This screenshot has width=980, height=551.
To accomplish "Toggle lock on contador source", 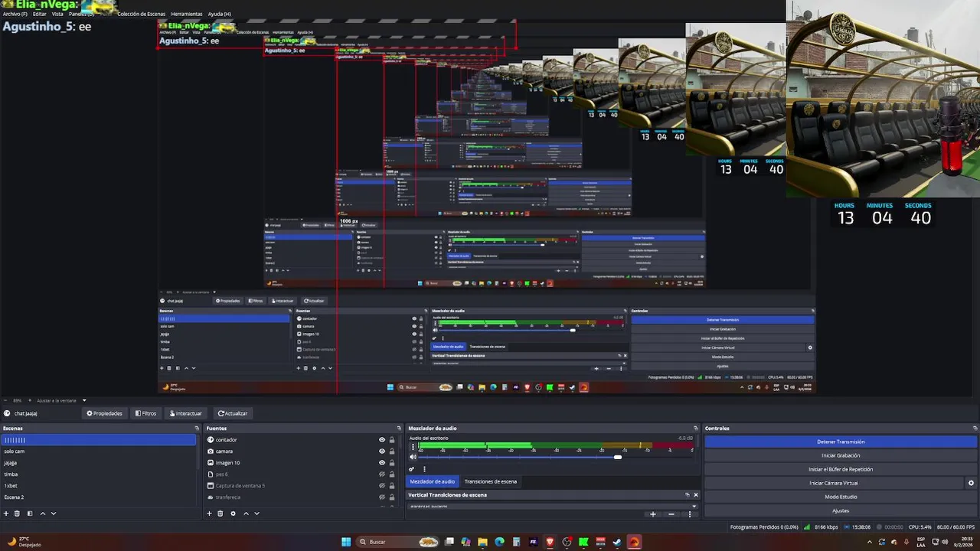I will tap(392, 440).
